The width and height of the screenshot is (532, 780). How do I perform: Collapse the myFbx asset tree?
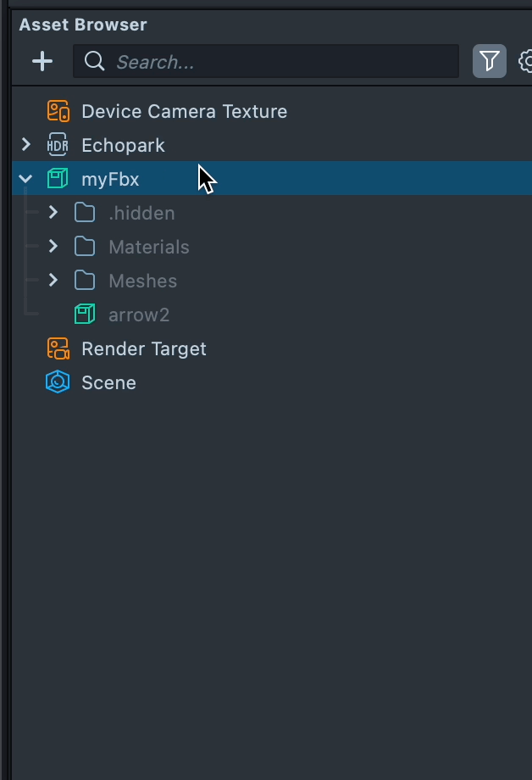tap(26, 179)
